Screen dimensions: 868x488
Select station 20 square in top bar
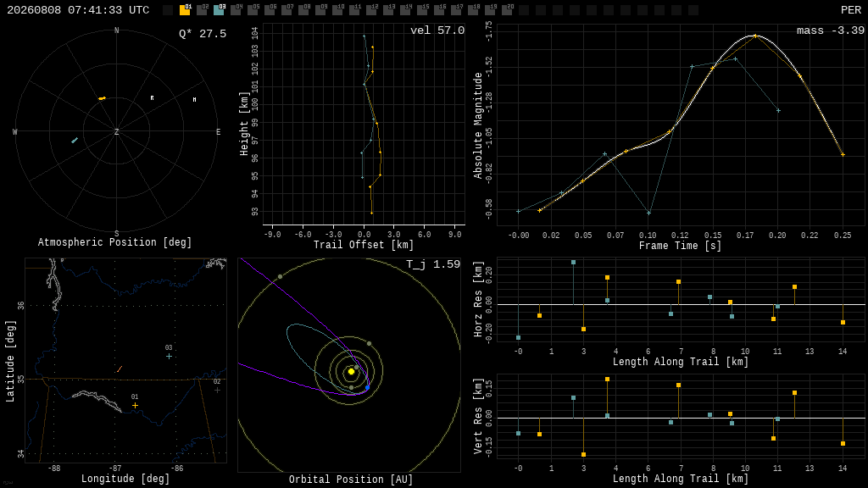pos(507,10)
